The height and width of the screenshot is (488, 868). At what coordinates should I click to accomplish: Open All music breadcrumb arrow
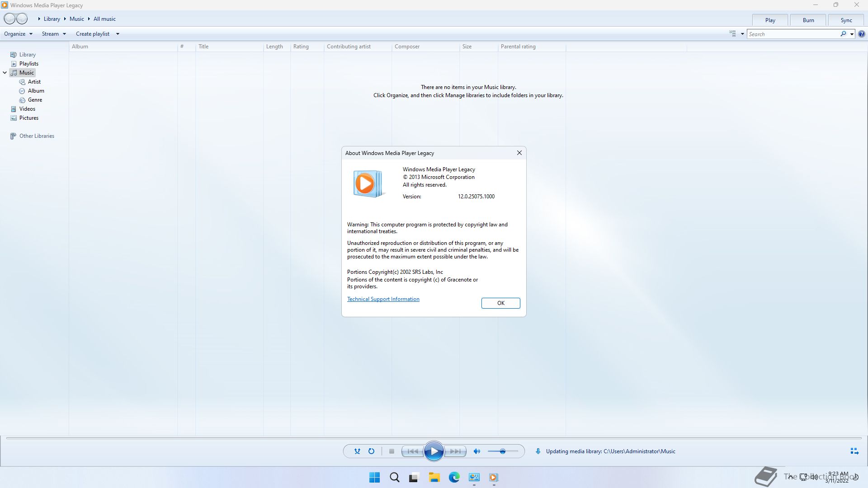(89, 19)
